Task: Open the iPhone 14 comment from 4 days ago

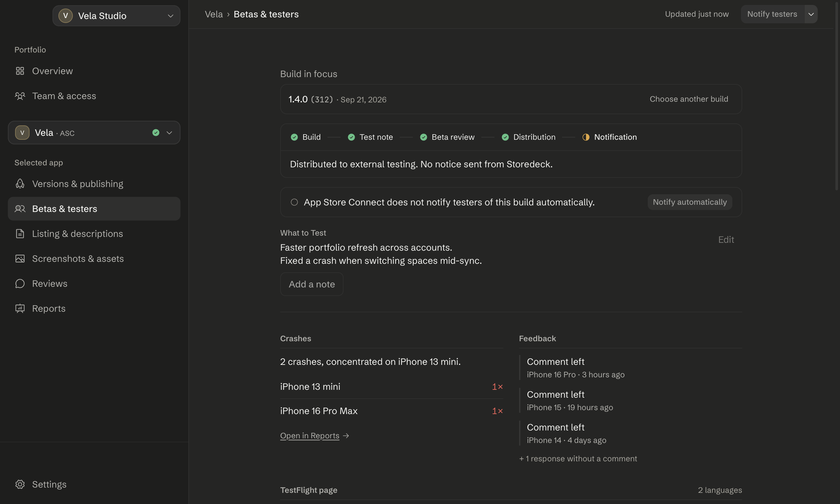Action: [x=630, y=434]
